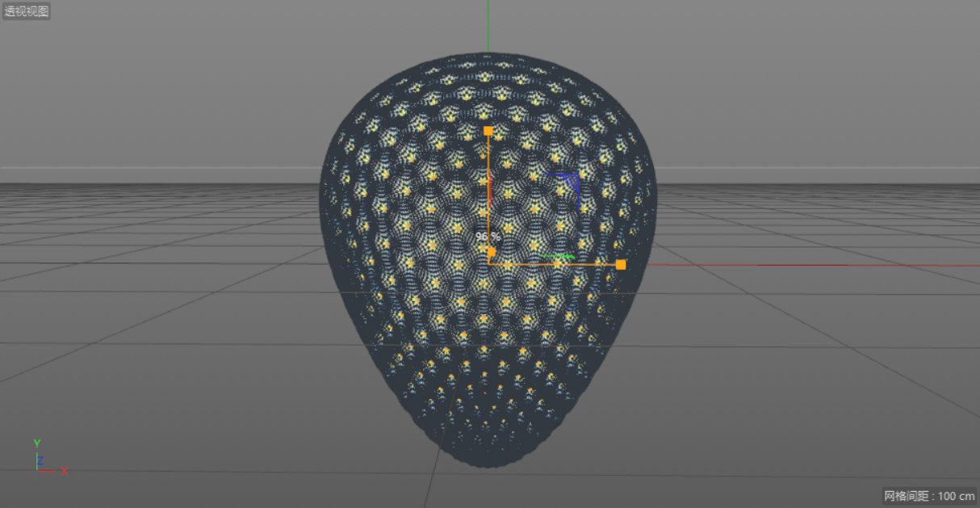Click the 透视视图 perspective view title
The height and width of the screenshot is (508, 980).
tap(24, 10)
